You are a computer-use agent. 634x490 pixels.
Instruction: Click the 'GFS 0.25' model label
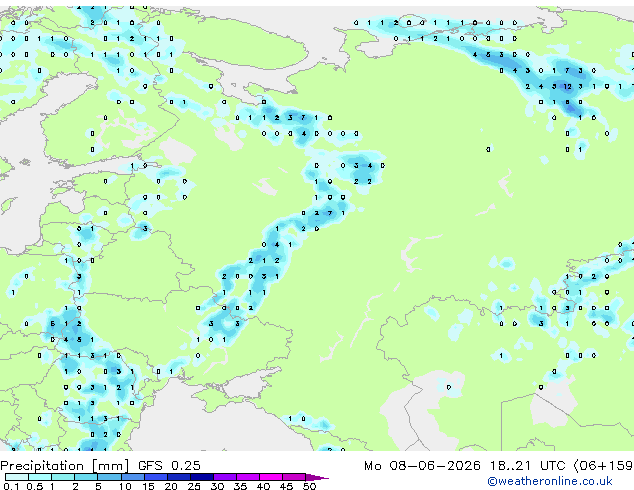[x=169, y=465]
